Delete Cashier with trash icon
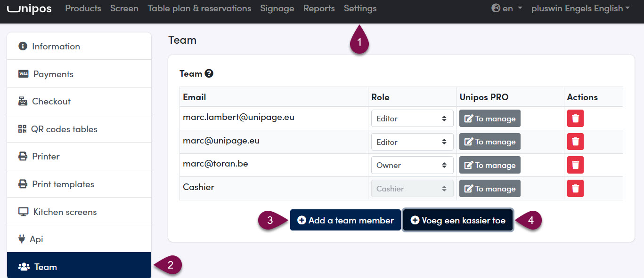The height and width of the screenshot is (278, 644). tap(575, 189)
